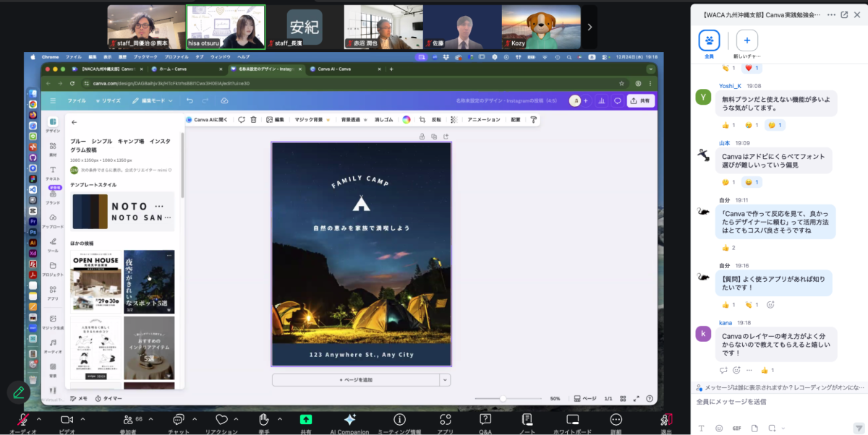
Task: Open the Notes (ノート) icon
Action: tap(527, 420)
